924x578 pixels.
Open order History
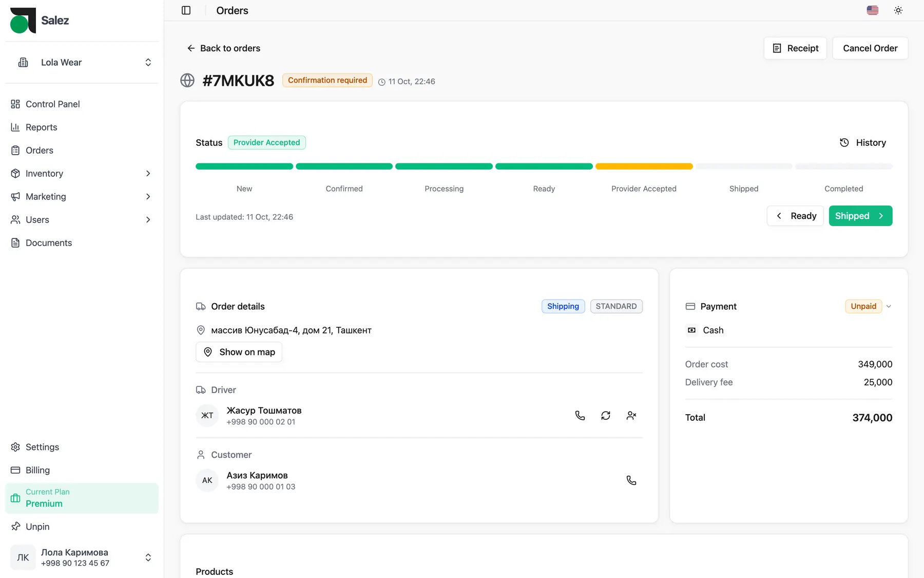click(x=863, y=143)
